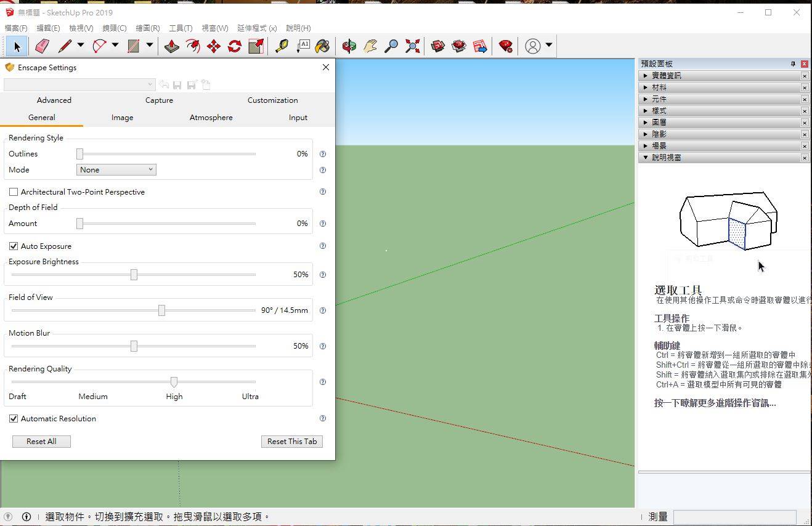
Task: Select the arrow Select tool
Action: 17,46
